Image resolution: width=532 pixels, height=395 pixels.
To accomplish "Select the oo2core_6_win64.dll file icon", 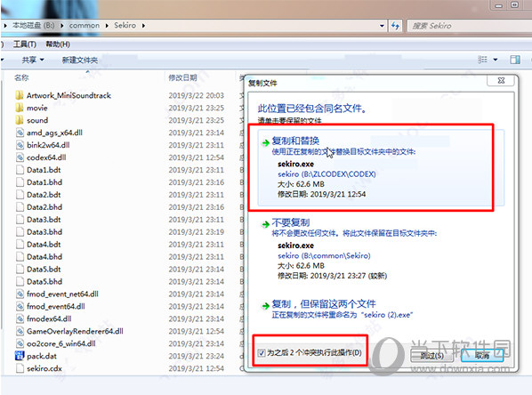I will [x=20, y=343].
